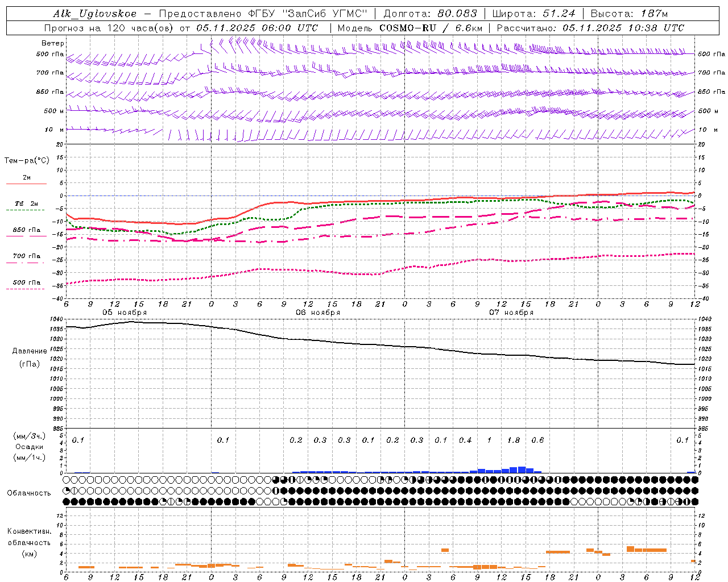Viewport: 728px width, 582px height.
Task: Click the 700 гПа temperature legend entry
Action: [26, 256]
